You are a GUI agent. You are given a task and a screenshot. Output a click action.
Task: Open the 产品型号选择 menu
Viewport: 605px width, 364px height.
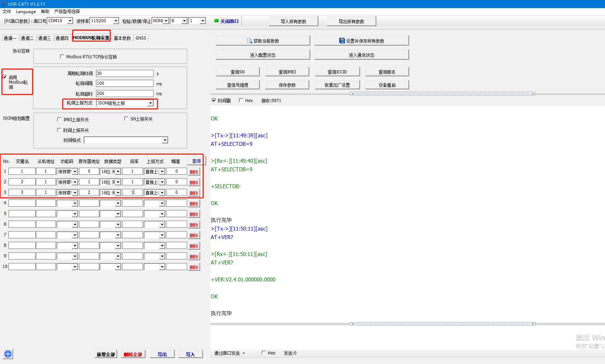(67, 11)
